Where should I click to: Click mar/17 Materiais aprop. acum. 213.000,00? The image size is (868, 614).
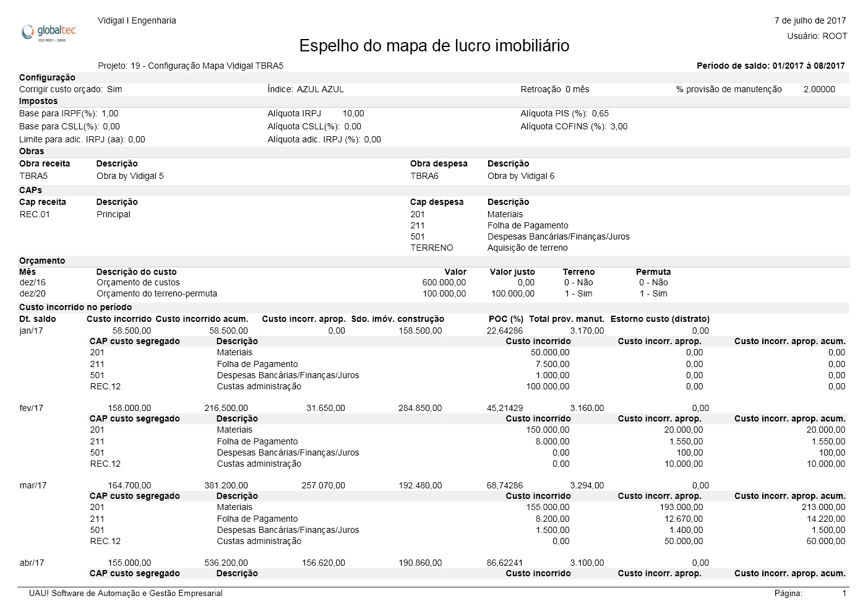823,507
